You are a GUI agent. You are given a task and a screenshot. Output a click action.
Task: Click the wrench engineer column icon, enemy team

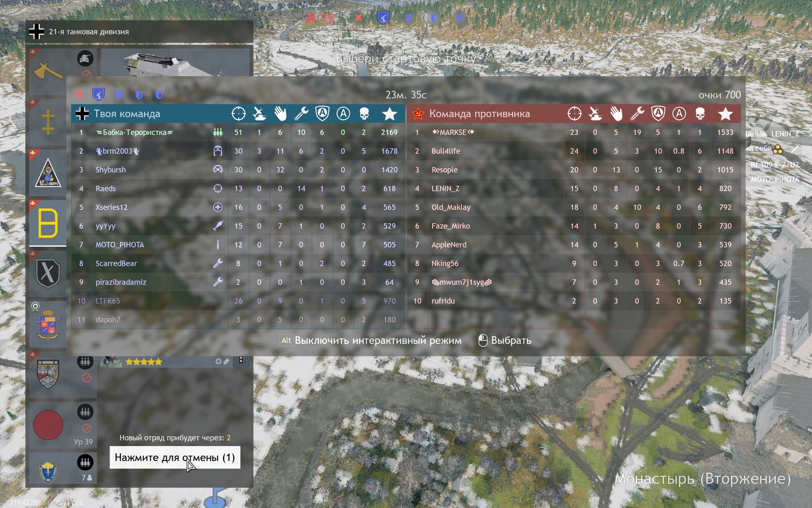637,113
